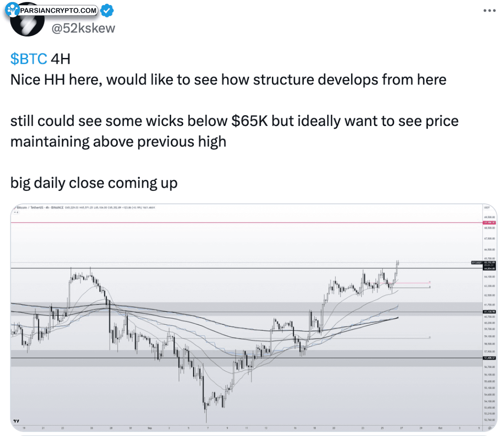Click the red price label on axis
The width and height of the screenshot is (504, 437).
pyautogui.click(x=489, y=223)
